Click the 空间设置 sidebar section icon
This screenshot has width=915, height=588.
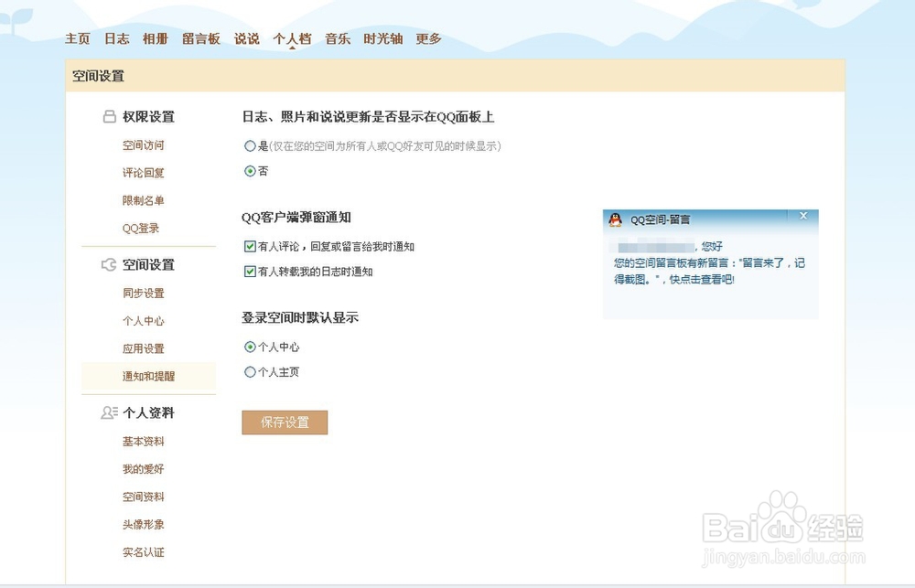click(x=109, y=265)
